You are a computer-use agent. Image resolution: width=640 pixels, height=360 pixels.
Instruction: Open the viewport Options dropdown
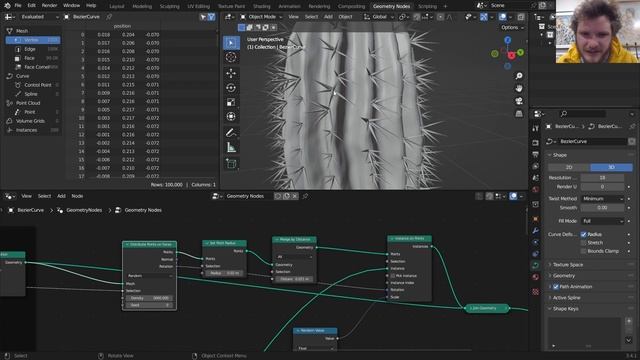512,27
